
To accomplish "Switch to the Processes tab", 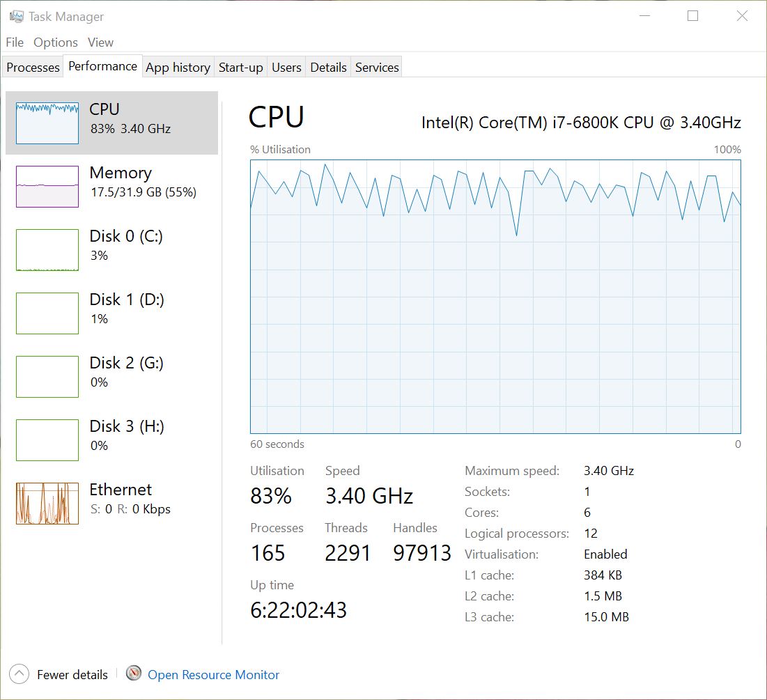I will [33, 68].
